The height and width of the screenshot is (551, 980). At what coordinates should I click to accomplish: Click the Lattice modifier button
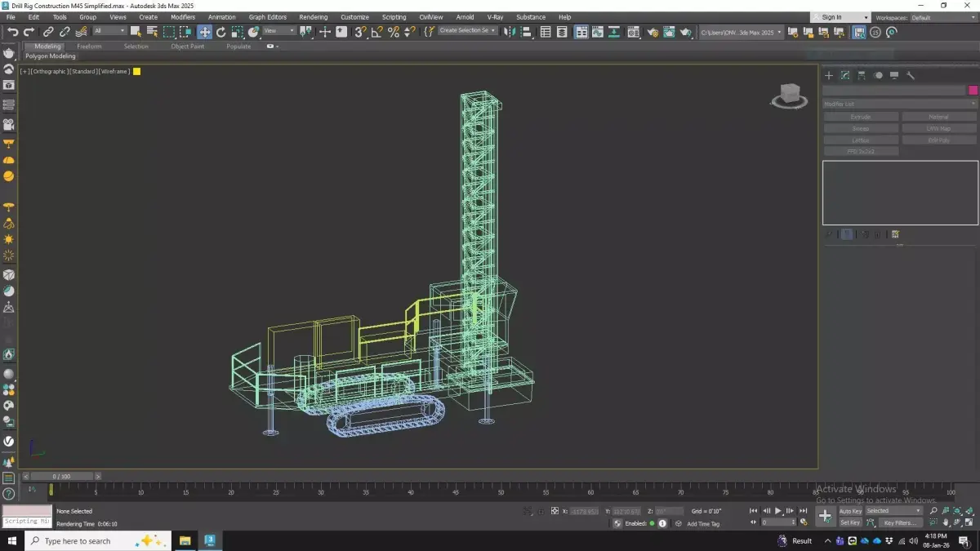861,140
